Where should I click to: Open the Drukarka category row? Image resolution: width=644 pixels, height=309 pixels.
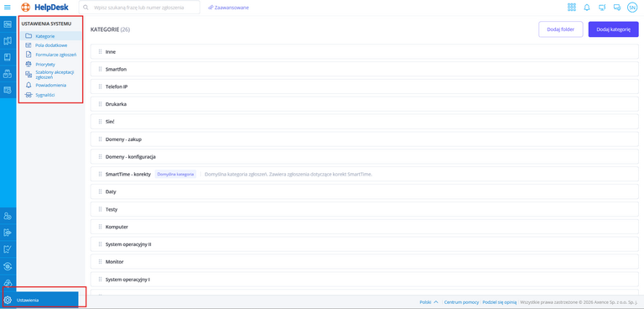click(x=364, y=104)
